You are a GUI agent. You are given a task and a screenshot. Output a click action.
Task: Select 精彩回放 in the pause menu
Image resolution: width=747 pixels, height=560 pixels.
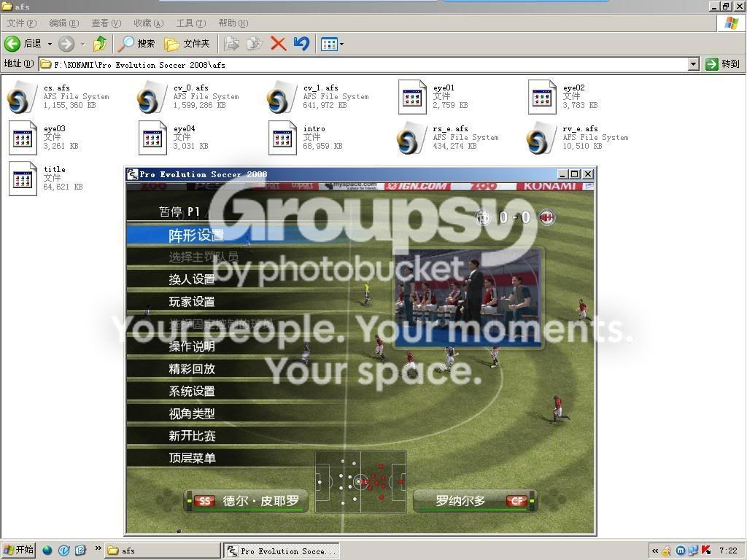click(x=192, y=368)
